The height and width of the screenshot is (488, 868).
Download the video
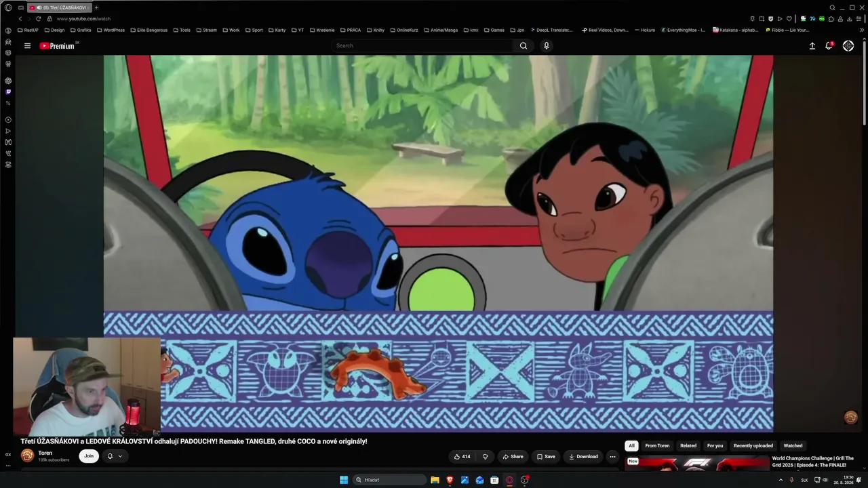(x=583, y=457)
